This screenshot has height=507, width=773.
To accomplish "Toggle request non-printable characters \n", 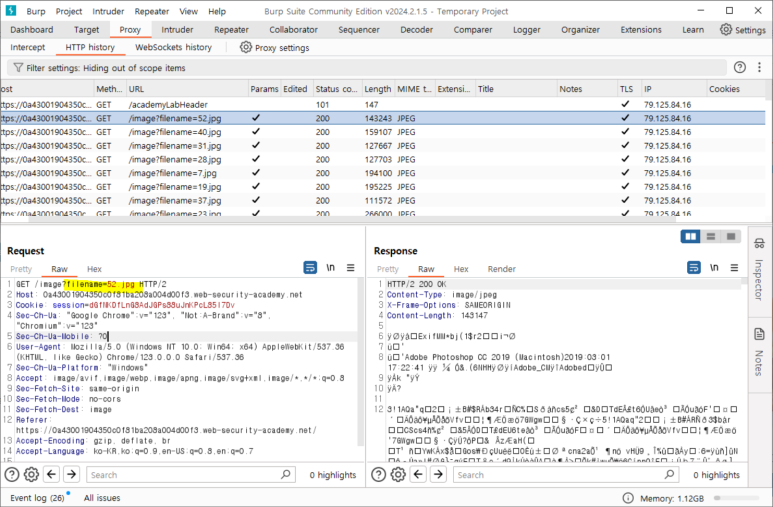I will coord(330,267).
